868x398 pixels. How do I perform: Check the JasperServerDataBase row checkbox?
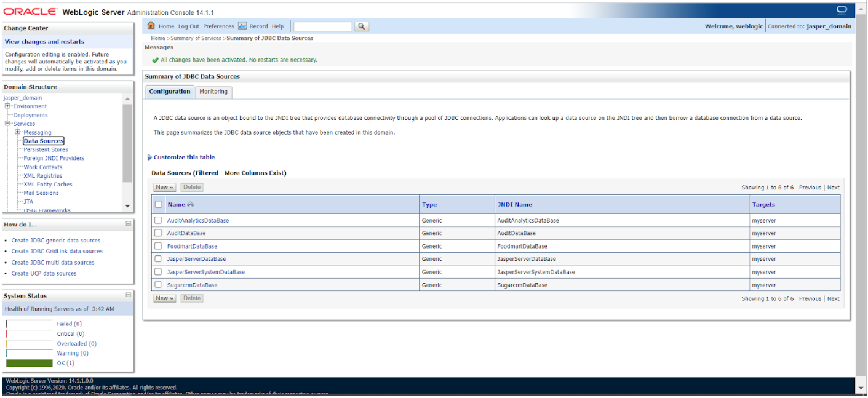tap(158, 259)
